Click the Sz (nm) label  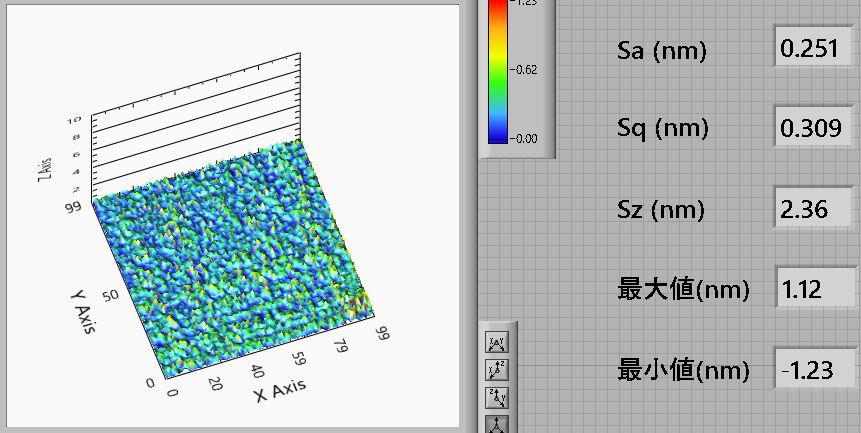[x=662, y=210]
